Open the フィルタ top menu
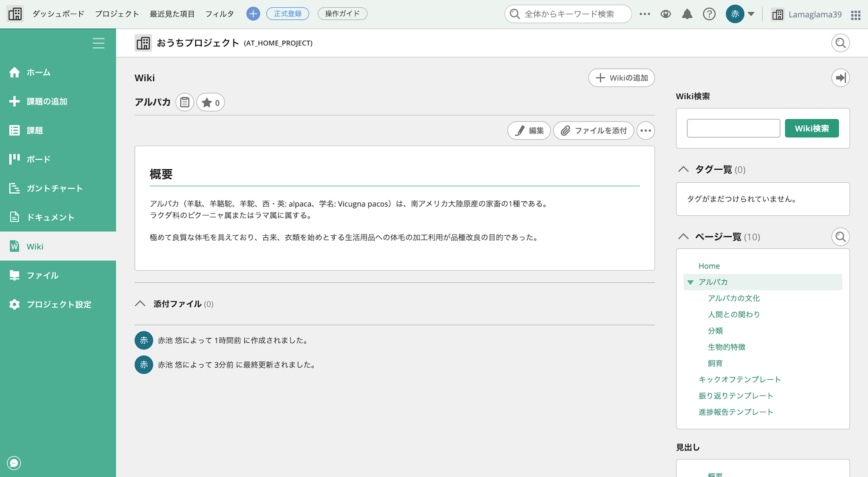Viewport: 868px width, 477px height. [220, 14]
